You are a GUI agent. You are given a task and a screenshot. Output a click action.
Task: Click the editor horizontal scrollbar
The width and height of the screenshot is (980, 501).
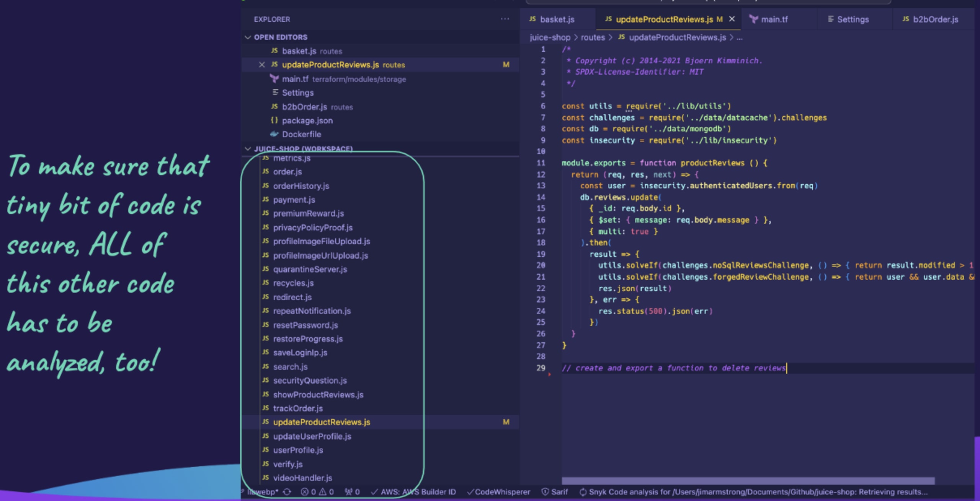click(748, 481)
